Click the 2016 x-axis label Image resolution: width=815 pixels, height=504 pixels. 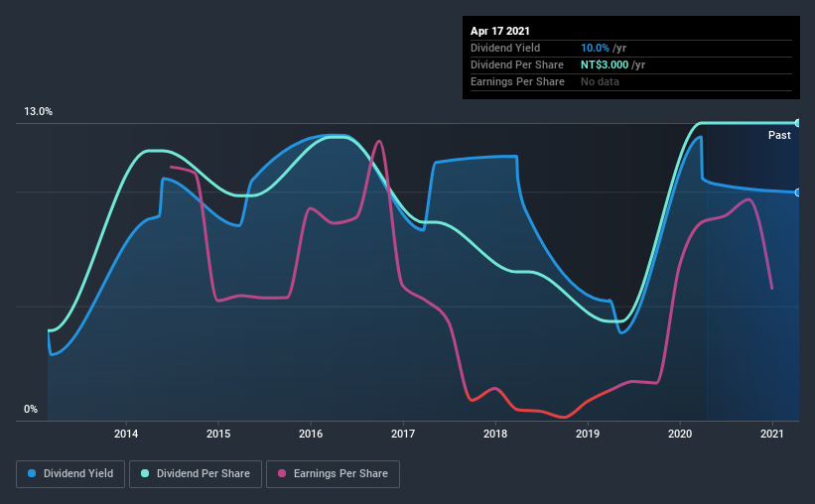tap(311, 434)
